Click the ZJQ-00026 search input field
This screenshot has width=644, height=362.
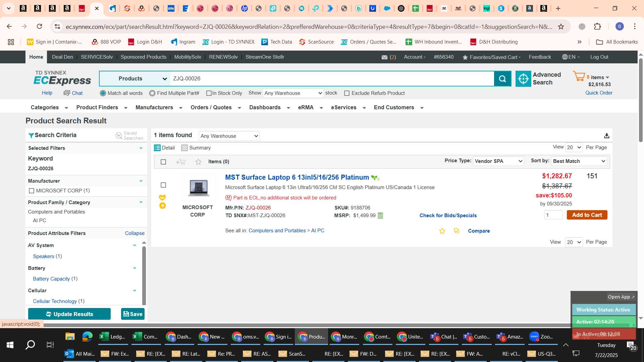tap(332, 79)
